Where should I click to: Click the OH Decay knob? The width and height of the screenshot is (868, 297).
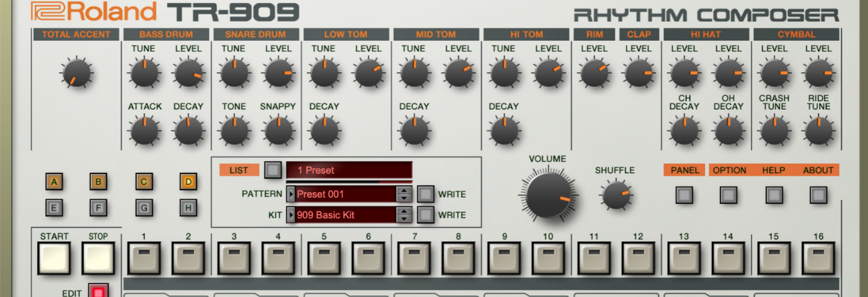click(x=728, y=131)
